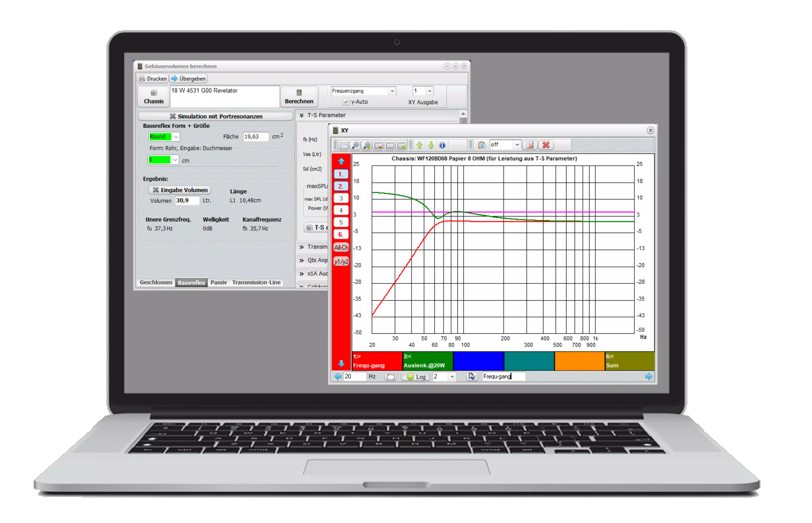
Task: Click the Berechnen button
Action: click(299, 96)
